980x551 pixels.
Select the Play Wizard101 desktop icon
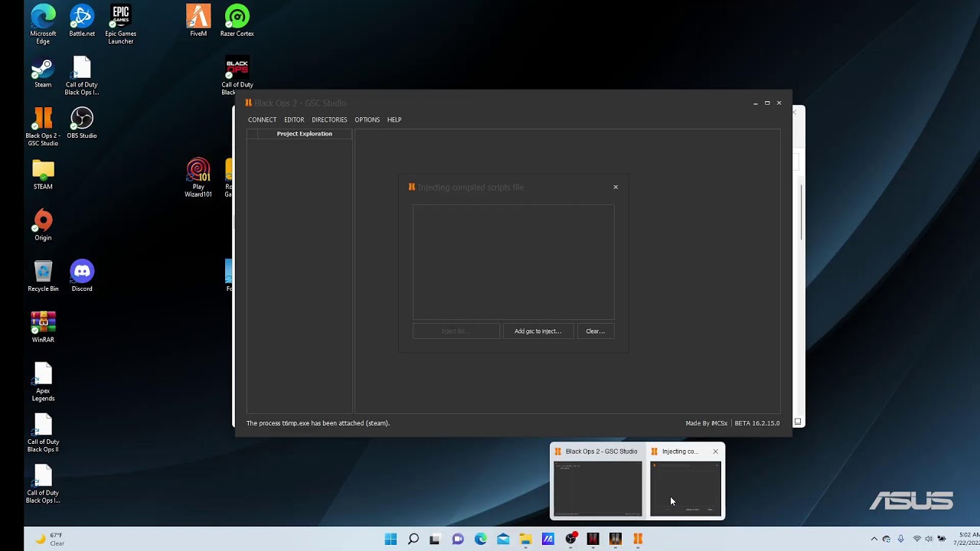coord(198,178)
